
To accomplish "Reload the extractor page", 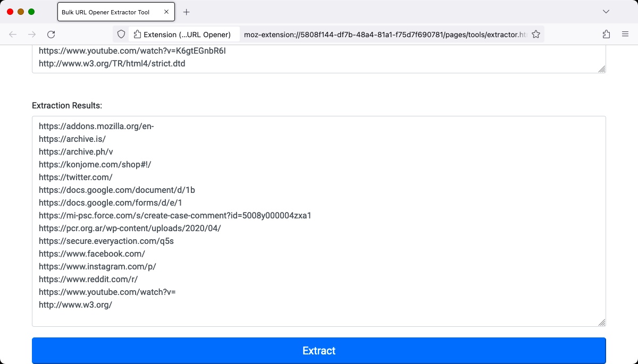I will [51, 33].
